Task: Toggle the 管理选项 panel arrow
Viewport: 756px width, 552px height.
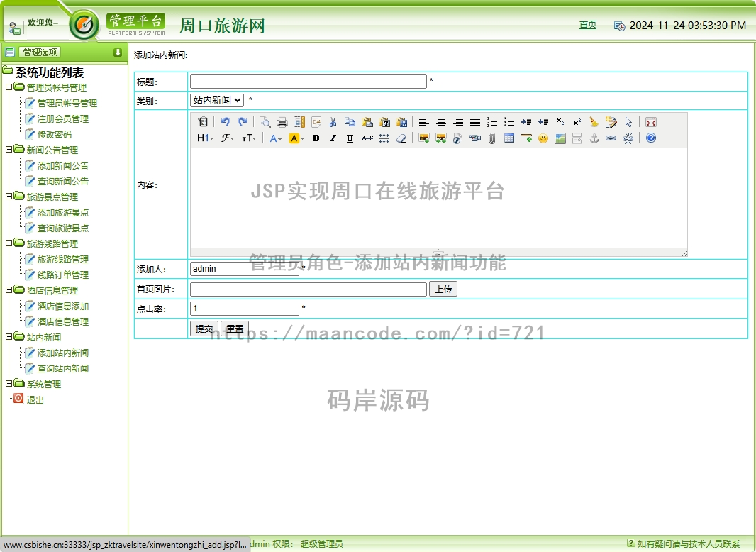Action: click(x=118, y=52)
